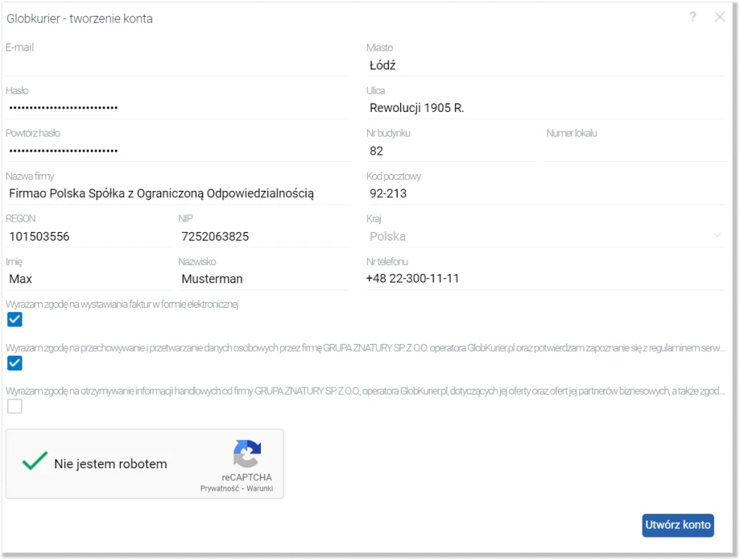The height and width of the screenshot is (560, 740).
Task: Edit the Nazwisko field with Musterman
Action: click(264, 279)
